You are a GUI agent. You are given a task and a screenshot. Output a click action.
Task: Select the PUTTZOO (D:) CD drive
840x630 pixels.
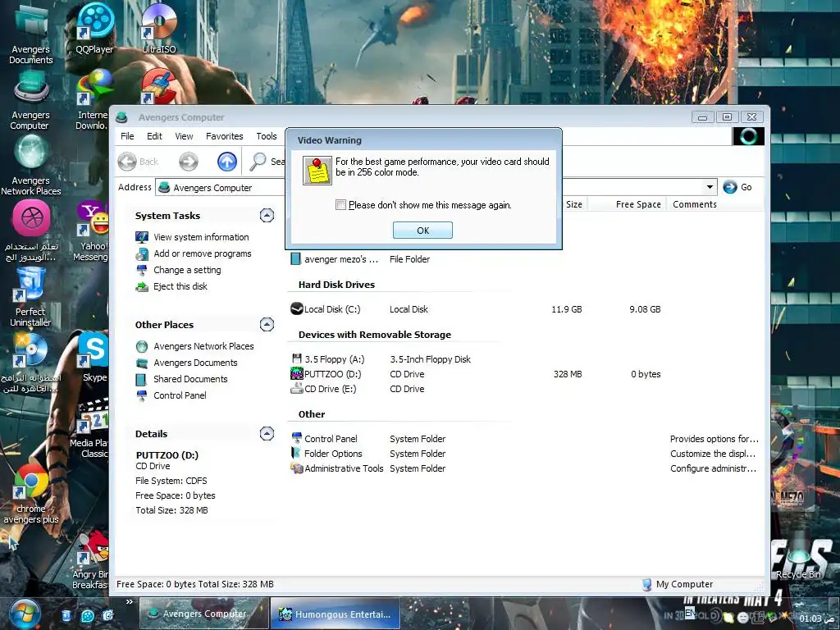[326, 374]
